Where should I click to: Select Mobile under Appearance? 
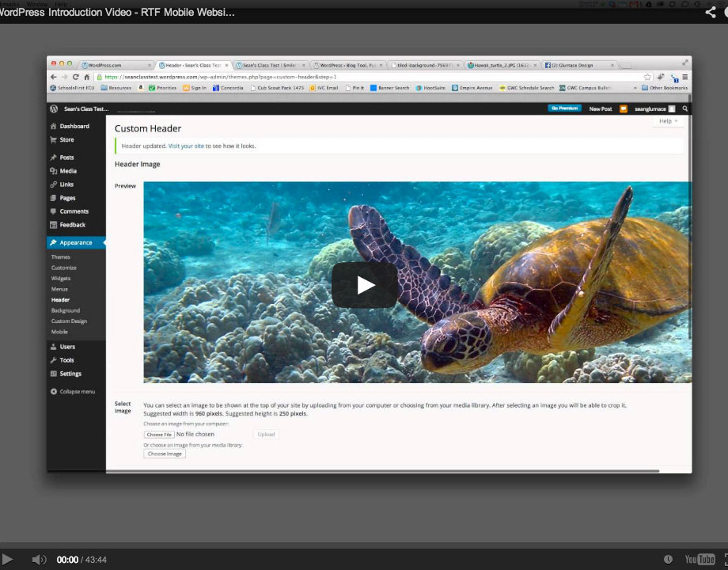(59, 332)
